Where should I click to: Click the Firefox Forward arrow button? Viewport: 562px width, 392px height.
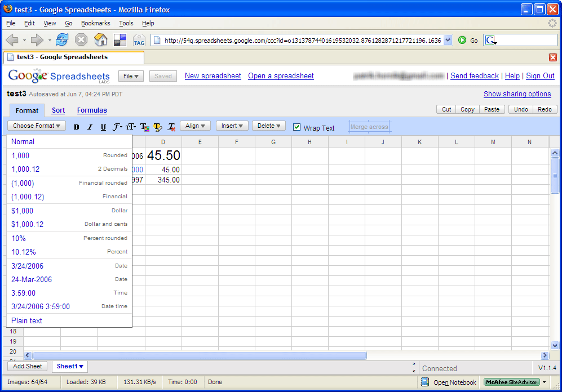pyautogui.click(x=37, y=40)
